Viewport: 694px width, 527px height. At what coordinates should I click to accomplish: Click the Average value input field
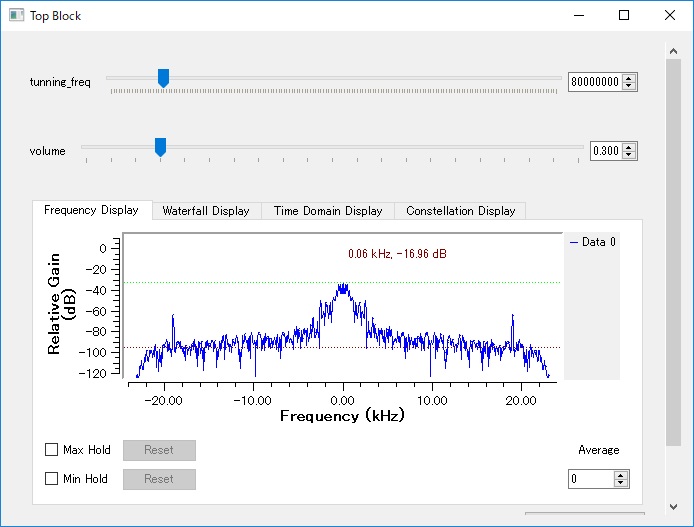pyautogui.click(x=591, y=479)
